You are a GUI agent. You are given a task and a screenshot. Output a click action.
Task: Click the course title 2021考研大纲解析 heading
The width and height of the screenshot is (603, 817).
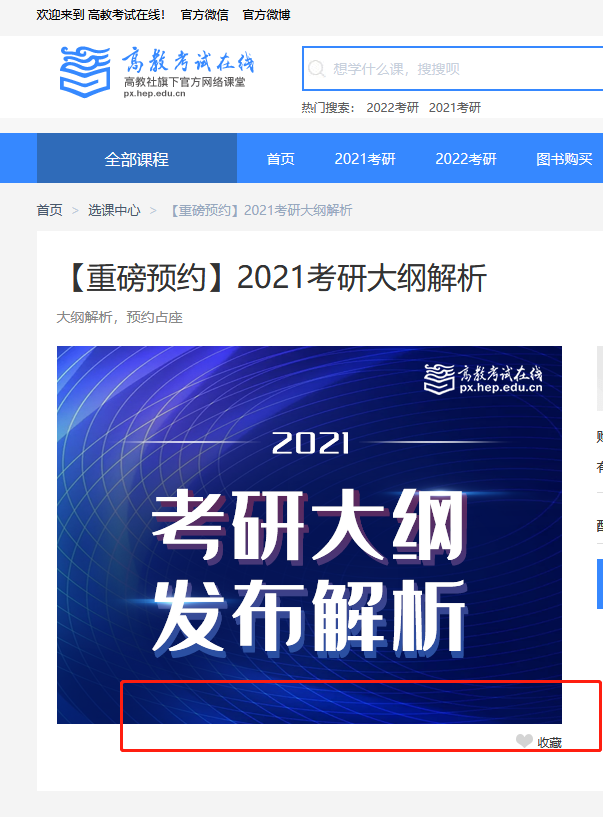tap(277, 277)
